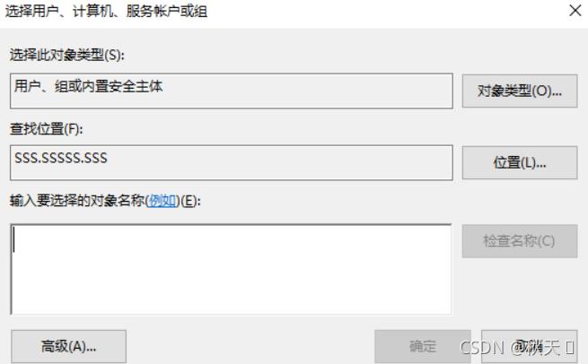The image size is (588, 364).
Task: Focus the object name text box
Action: point(231,269)
